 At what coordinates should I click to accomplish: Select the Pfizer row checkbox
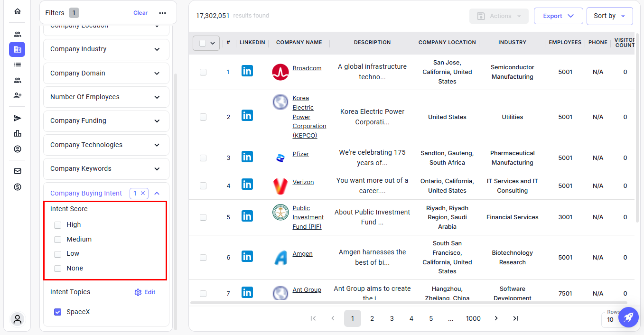pyautogui.click(x=203, y=158)
